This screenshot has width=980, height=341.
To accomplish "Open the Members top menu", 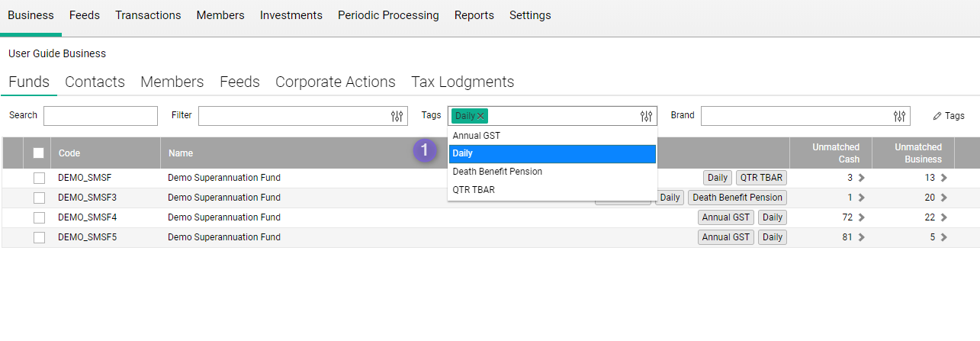I will tap(220, 15).
